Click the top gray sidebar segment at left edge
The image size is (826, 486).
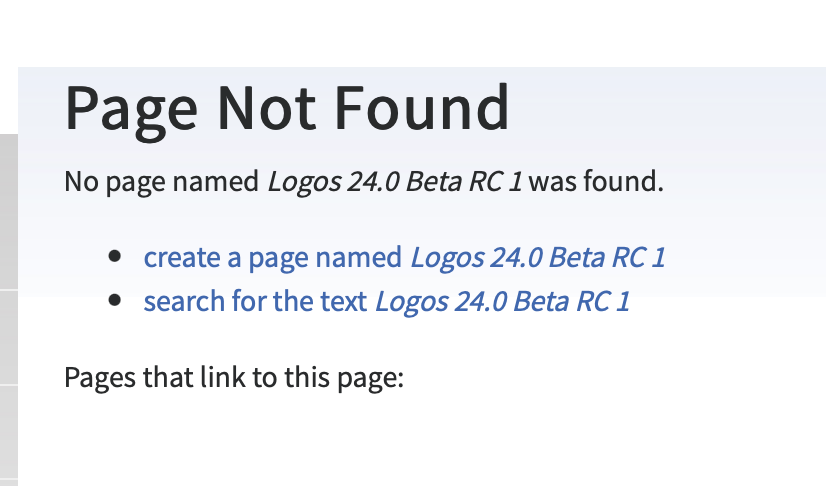9,211
